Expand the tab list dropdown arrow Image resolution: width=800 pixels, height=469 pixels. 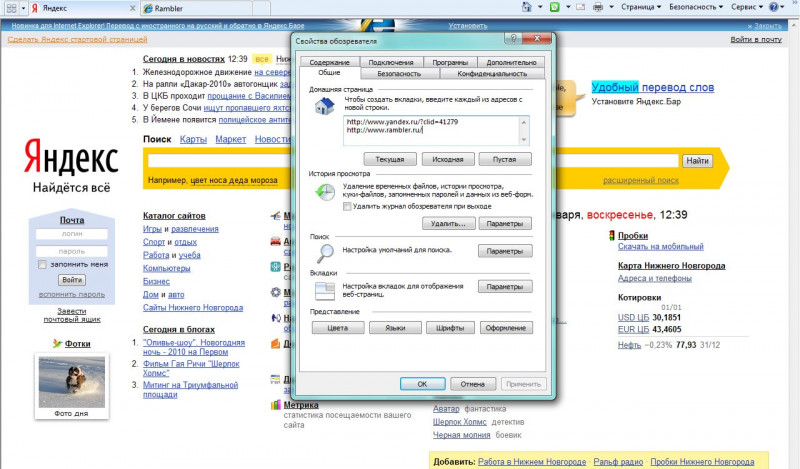pos(23,8)
